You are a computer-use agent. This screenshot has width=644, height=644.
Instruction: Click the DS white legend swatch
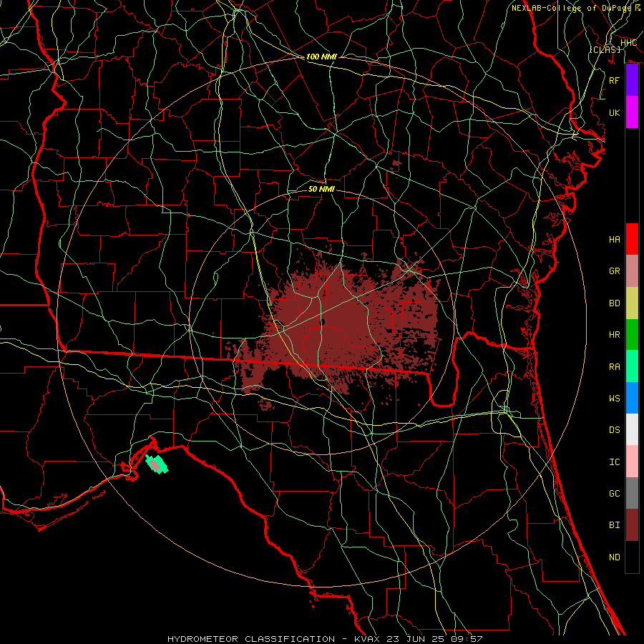click(x=632, y=429)
